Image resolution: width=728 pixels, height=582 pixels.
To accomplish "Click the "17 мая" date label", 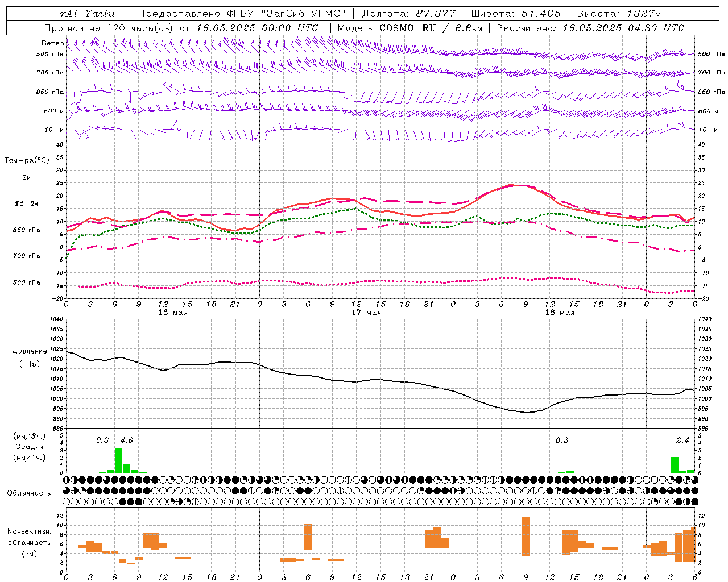I will (x=366, y=313).
